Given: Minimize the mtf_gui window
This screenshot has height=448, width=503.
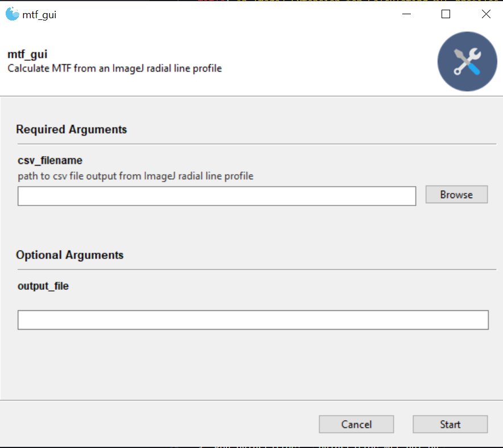Looking at the screenshot, I should coord(406,14).
